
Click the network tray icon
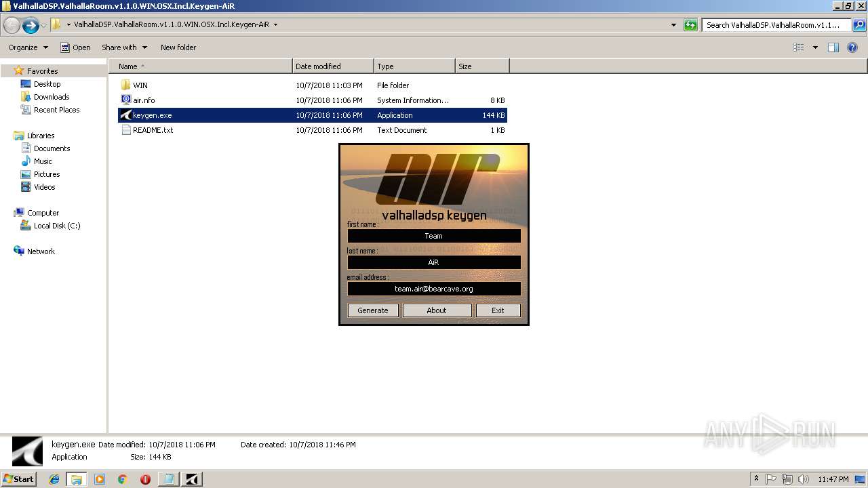[x=787, y=479]
